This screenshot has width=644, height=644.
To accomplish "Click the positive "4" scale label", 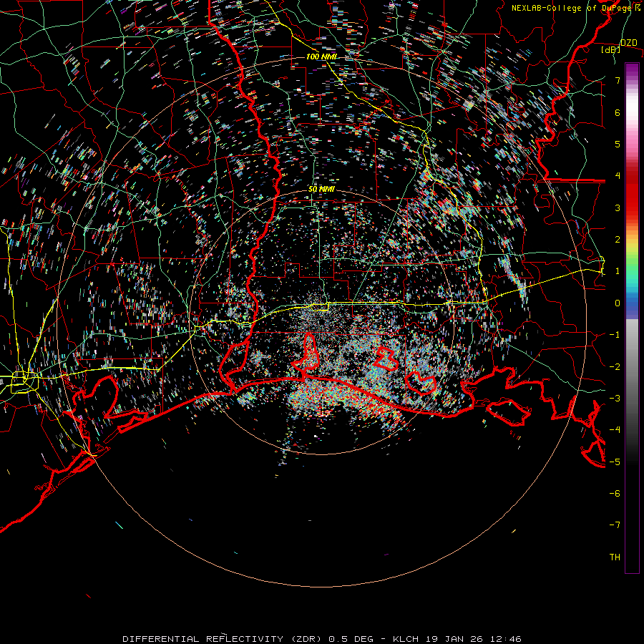I will pos(618,176).
